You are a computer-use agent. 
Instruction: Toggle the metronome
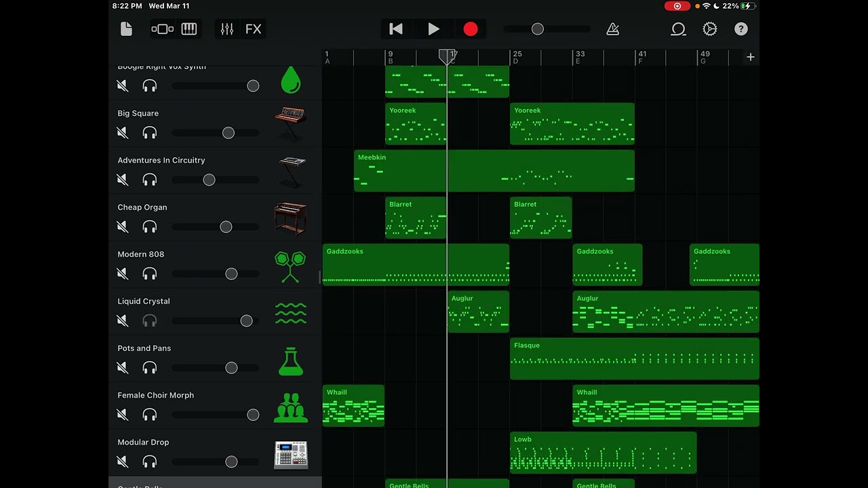click(612, 28)
